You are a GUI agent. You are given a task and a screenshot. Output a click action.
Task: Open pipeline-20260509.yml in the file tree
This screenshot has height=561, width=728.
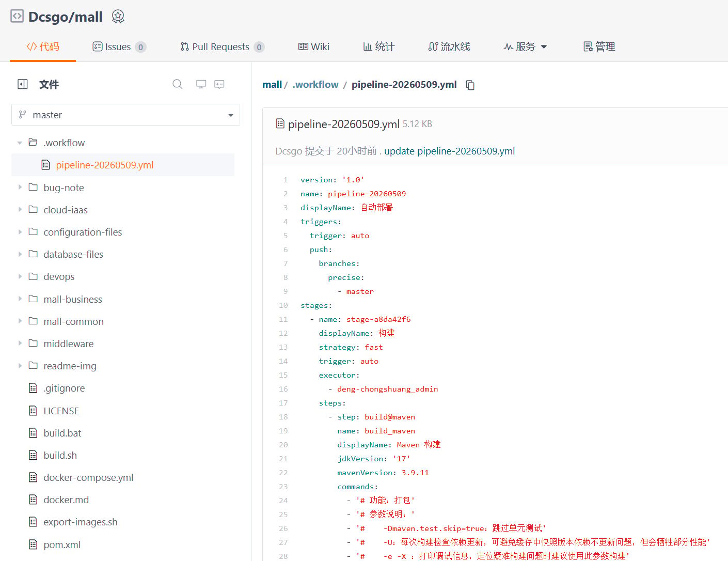105,165
